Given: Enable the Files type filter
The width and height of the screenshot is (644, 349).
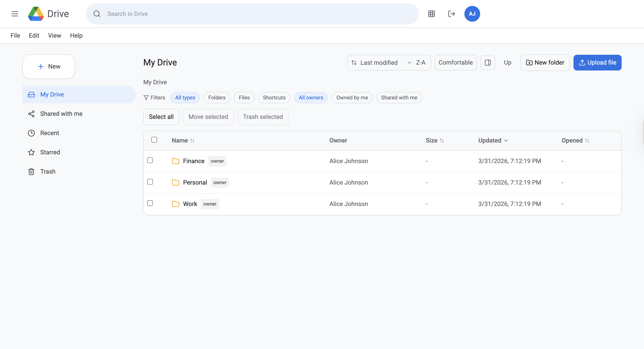Looking at the screenshot, I should click(x=244, y=98).
